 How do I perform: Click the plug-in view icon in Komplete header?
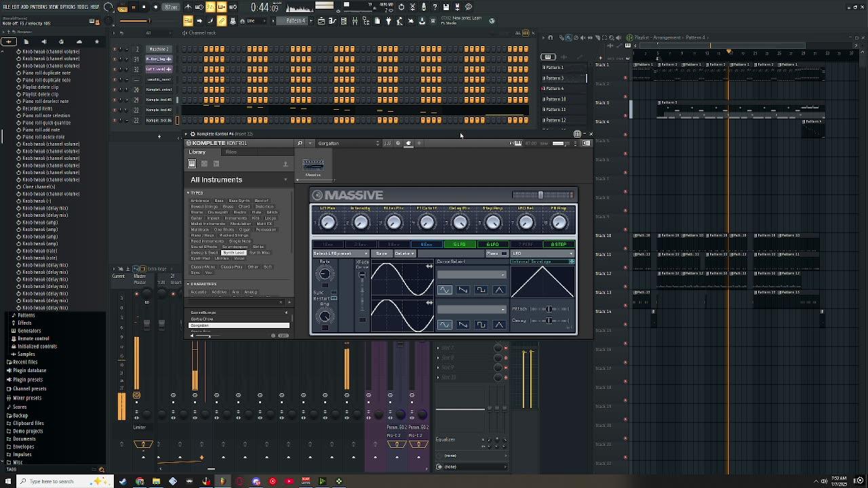408,143
